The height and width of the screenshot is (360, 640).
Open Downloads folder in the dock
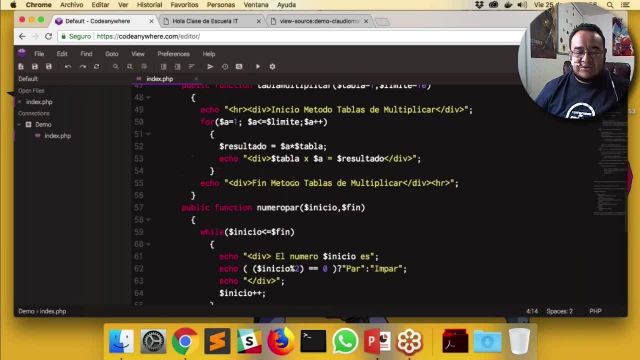point(487,341)
